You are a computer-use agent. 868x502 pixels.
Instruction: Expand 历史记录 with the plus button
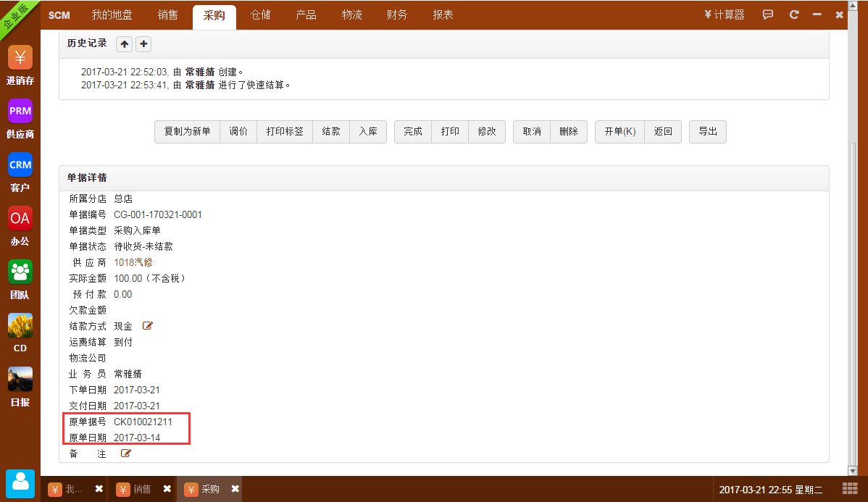tap(143, 44)
